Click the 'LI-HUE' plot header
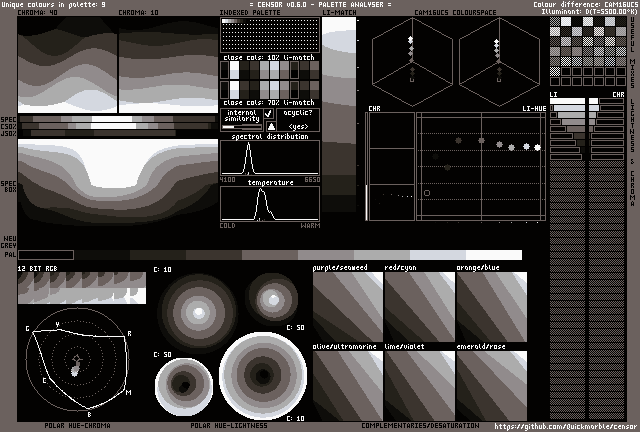 [x=534, y=109]
